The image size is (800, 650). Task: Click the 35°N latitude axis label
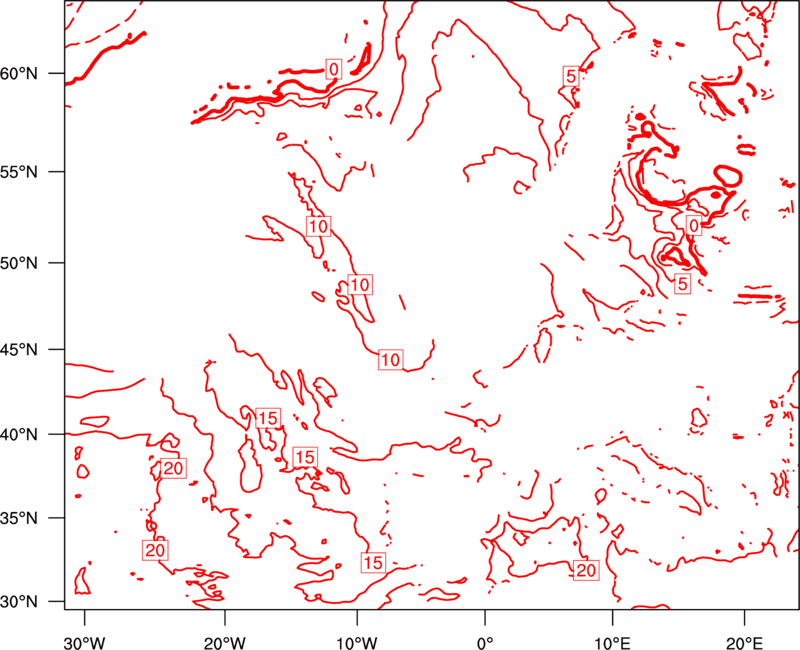tap(19, 518)
